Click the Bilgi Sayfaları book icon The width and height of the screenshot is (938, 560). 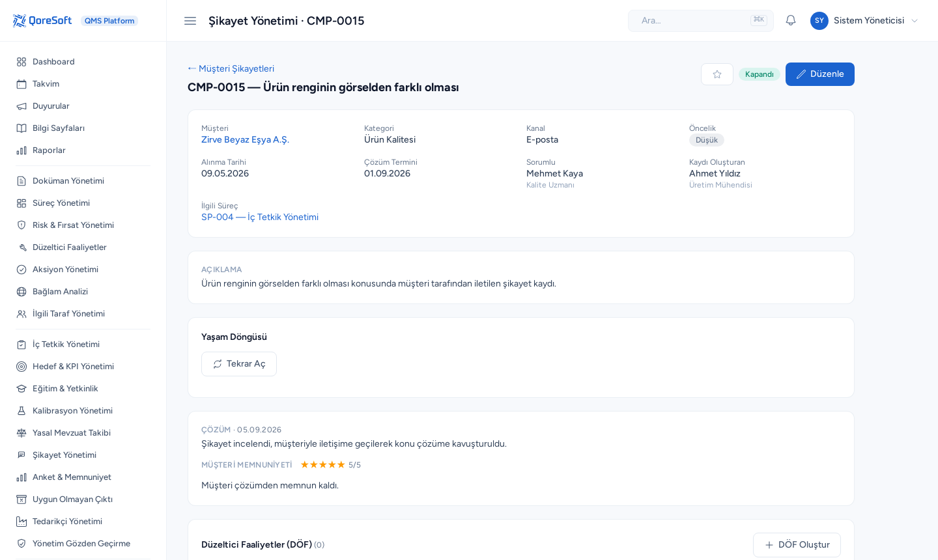point(21,128)
